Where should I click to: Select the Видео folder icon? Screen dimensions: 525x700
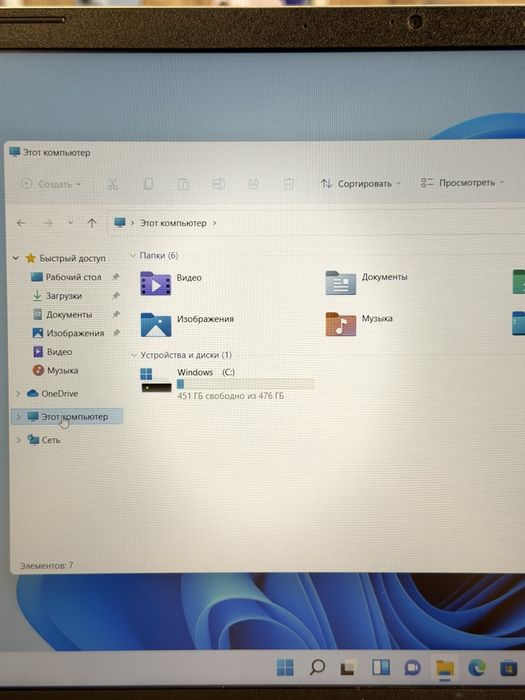pos(155,283)
